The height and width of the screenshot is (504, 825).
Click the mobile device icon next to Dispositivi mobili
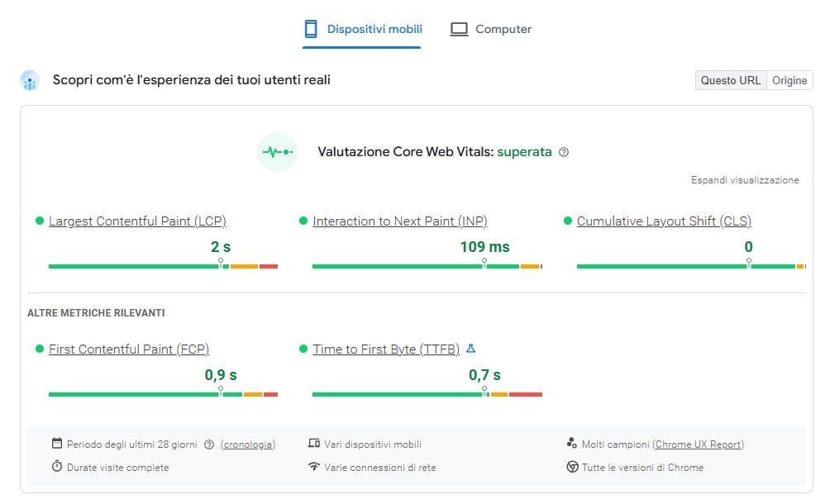(312, 29)
